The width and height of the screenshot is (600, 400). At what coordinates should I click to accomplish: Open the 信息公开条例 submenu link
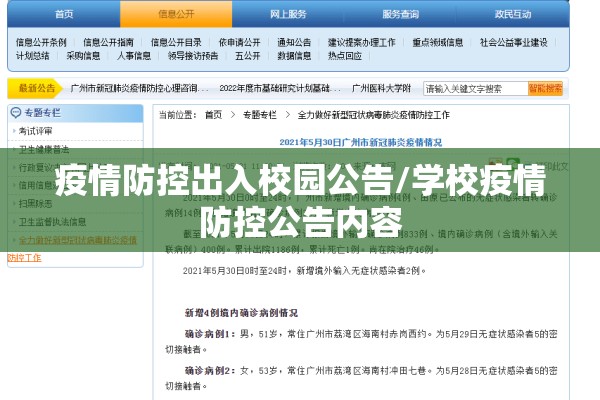(41, 42)
